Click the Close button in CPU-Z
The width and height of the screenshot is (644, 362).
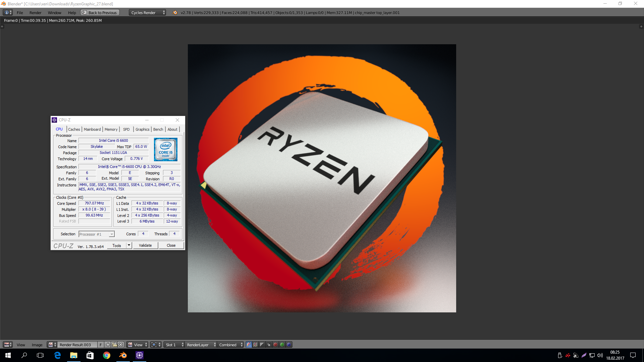pos(171,245)
